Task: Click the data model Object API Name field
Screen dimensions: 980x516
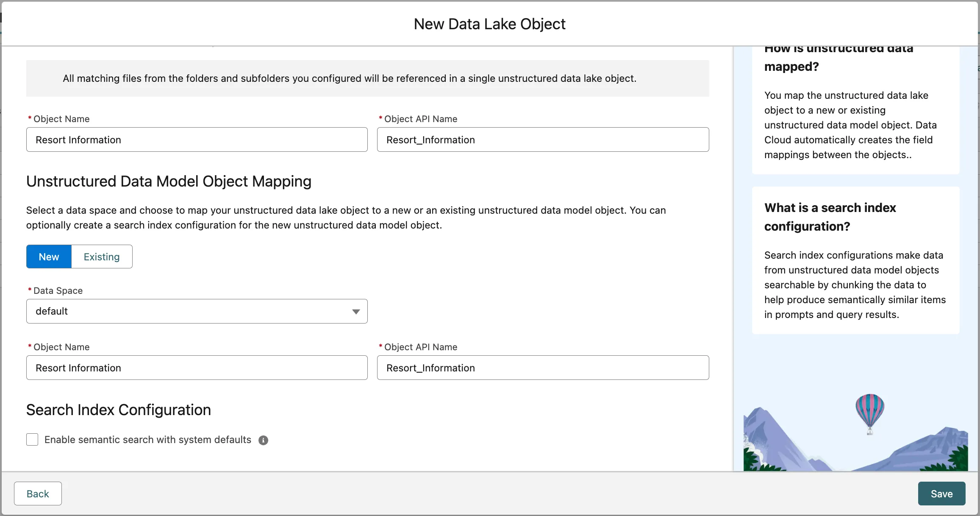Action: click(543, 368)
